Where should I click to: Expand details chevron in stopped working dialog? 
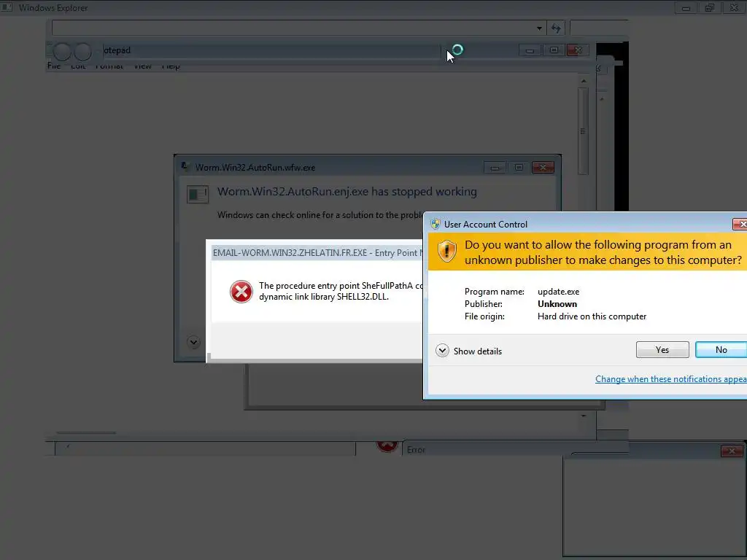coord(193,342)
